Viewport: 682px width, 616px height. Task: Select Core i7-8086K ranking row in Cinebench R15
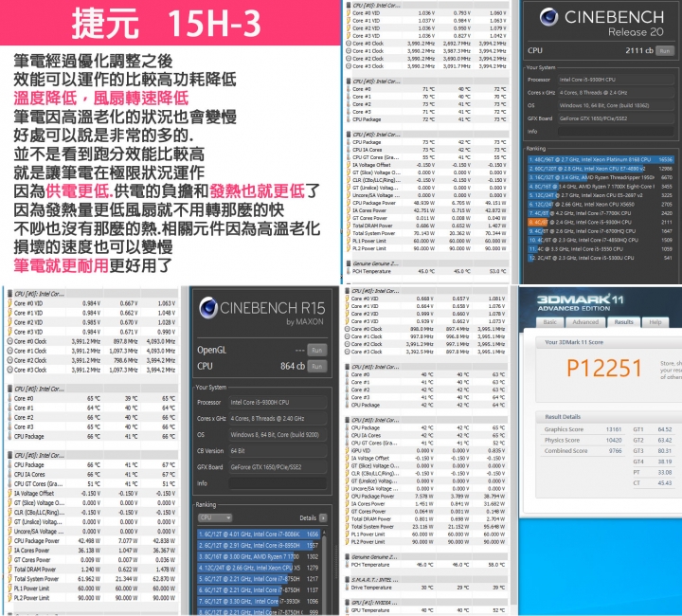tap(259, 534)
